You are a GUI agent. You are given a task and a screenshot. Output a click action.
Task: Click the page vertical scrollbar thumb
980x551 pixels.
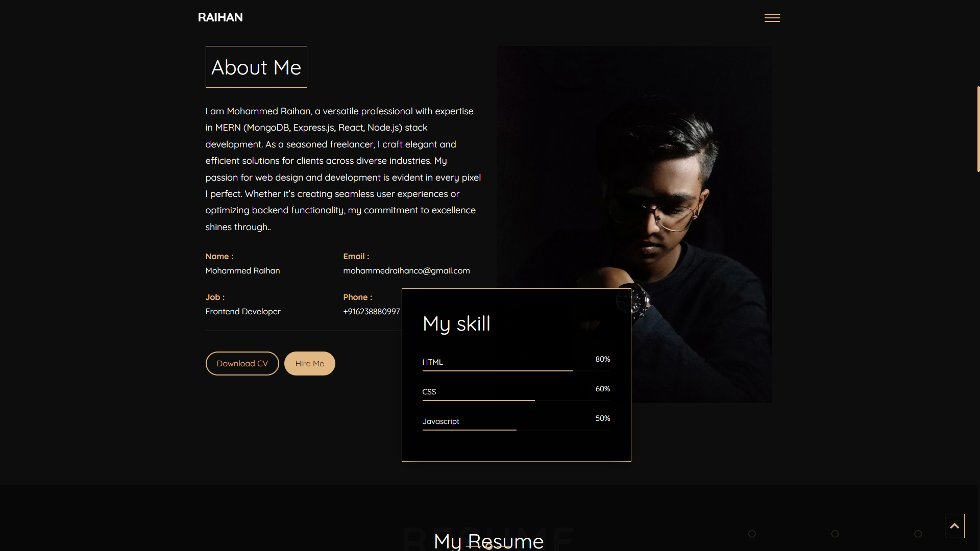coord(978,129)
